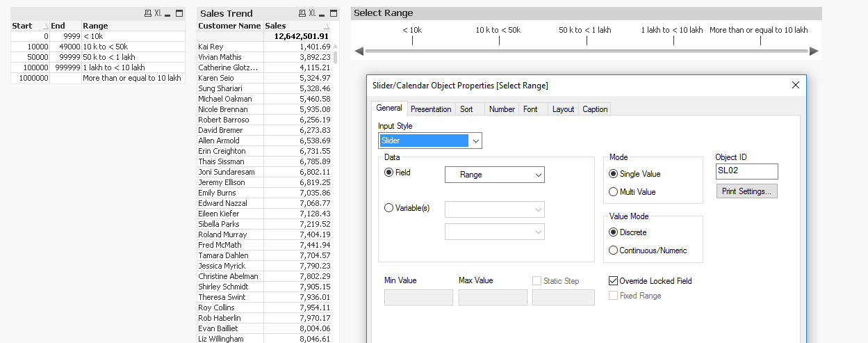The height and width of the screenshot is (343, 868).
Task: Click the Customer Name column header
Action: [229, 26]
